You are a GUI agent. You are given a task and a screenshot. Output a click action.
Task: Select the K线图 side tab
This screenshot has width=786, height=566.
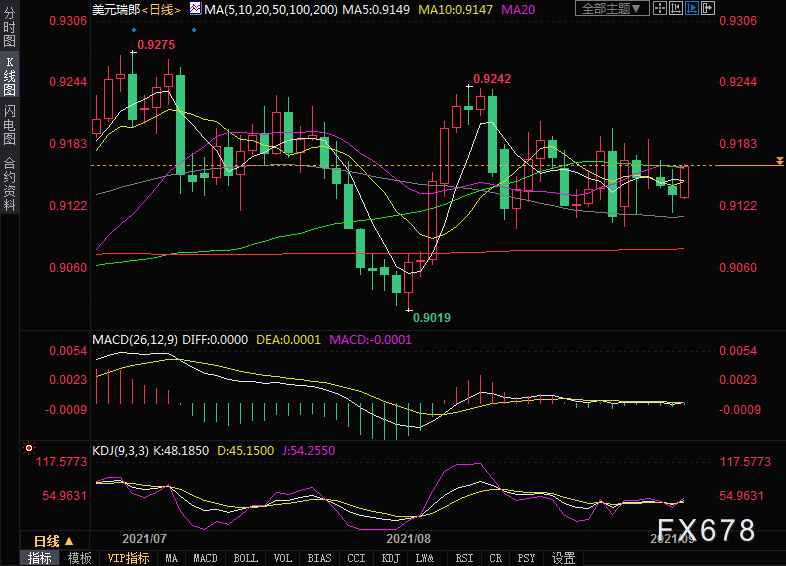(10, 76)
